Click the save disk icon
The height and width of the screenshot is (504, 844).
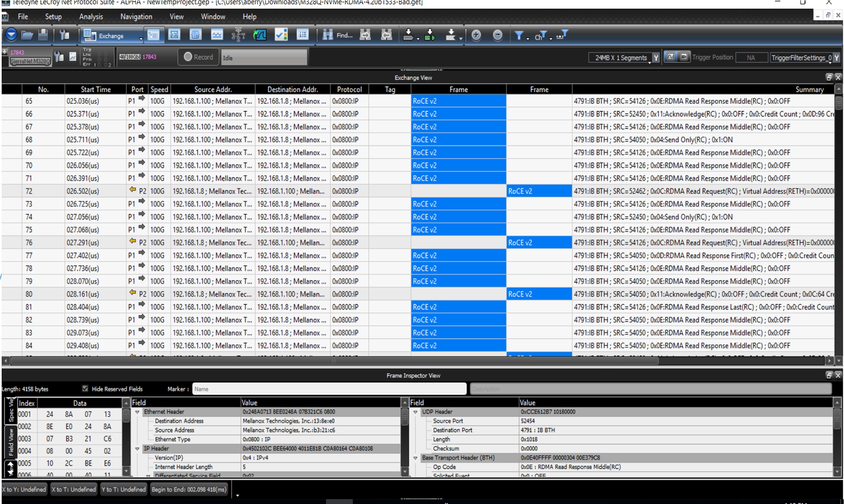pos(43,35)
